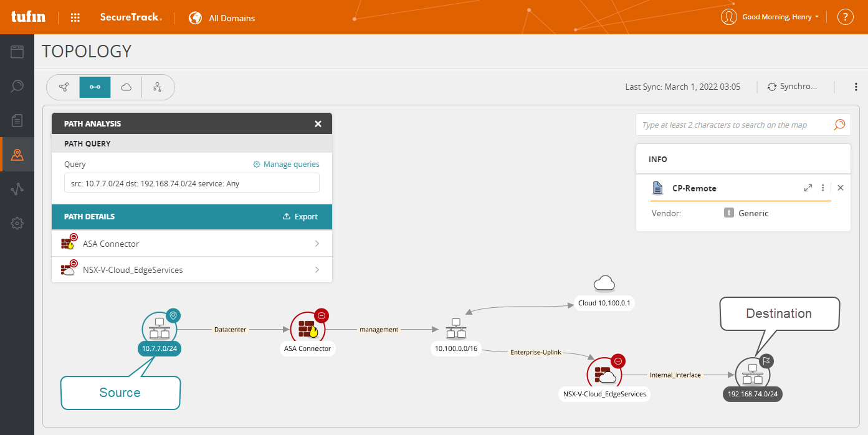Screen dimensions: 868x435
Task: Open the apps grid launcher icon
Action: [x=75, y=17]
